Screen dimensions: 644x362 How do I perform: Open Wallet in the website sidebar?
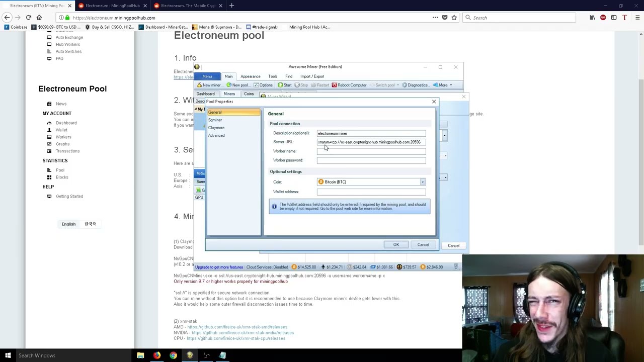pyautogui.click(x=61, y=130)
